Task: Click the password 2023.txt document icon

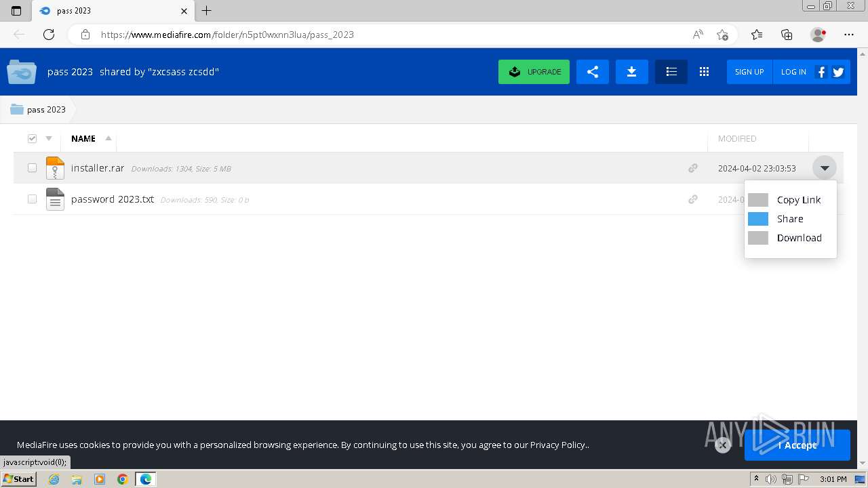Action: click(x=55, y=199)
